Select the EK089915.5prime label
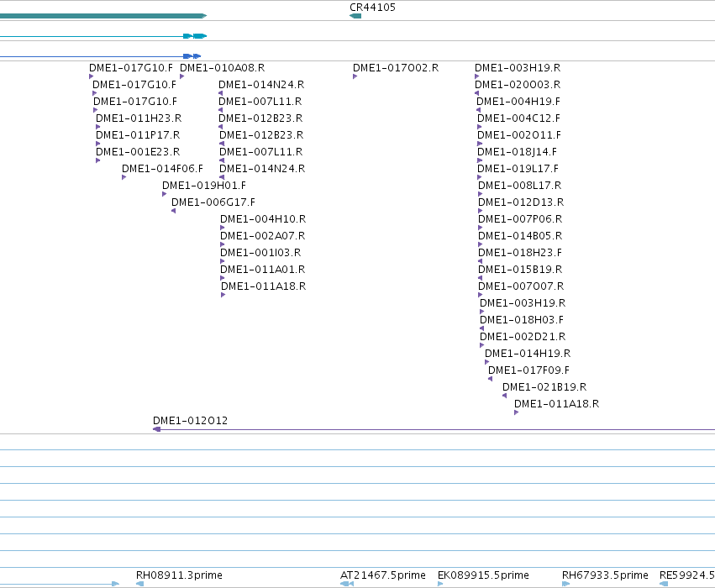Viewport: 715px width, 588px height. pos(483,575)
